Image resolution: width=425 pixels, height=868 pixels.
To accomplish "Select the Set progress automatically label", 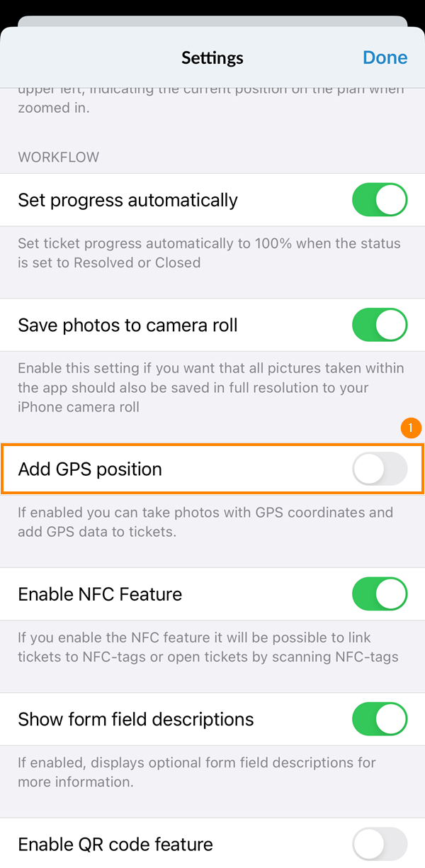I will click(127, 200).
